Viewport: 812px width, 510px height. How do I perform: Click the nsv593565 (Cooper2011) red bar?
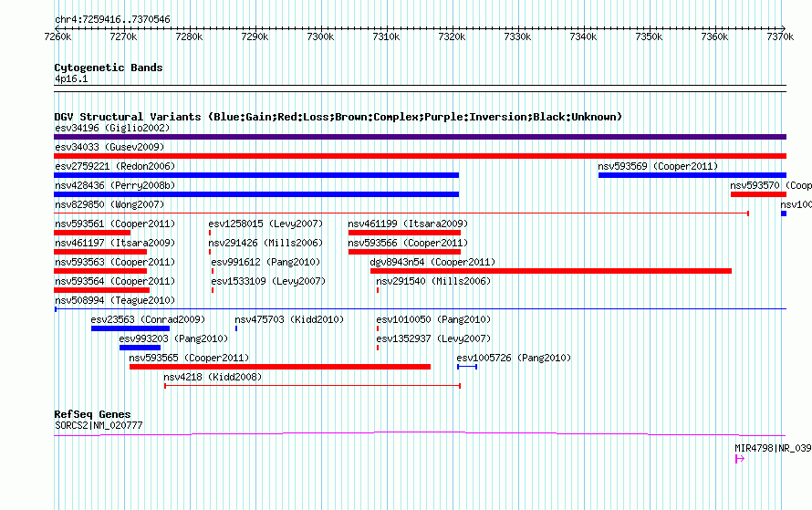click(280, 367)
